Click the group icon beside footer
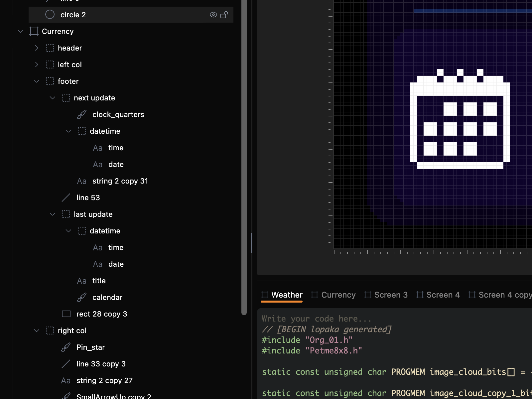Screen dimensions: 532x399 pos(50,81)
